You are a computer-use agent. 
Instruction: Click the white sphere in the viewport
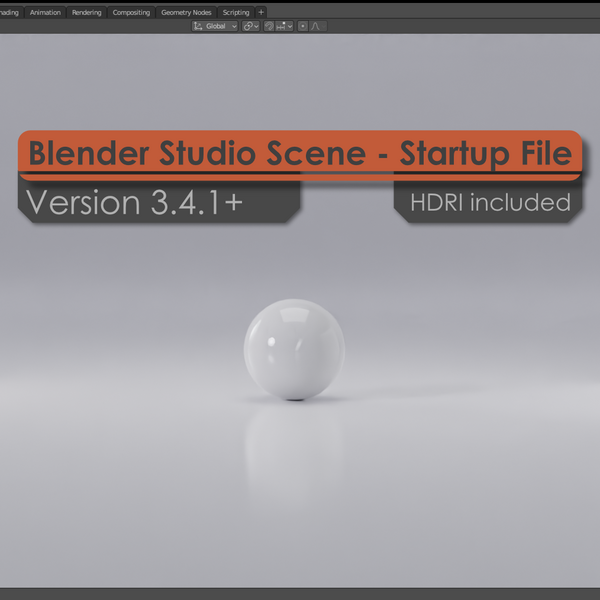point(294,349)
